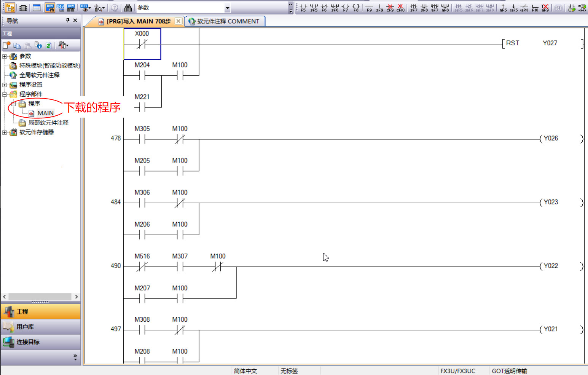Click the new data icon in project panel

point(6,46)
